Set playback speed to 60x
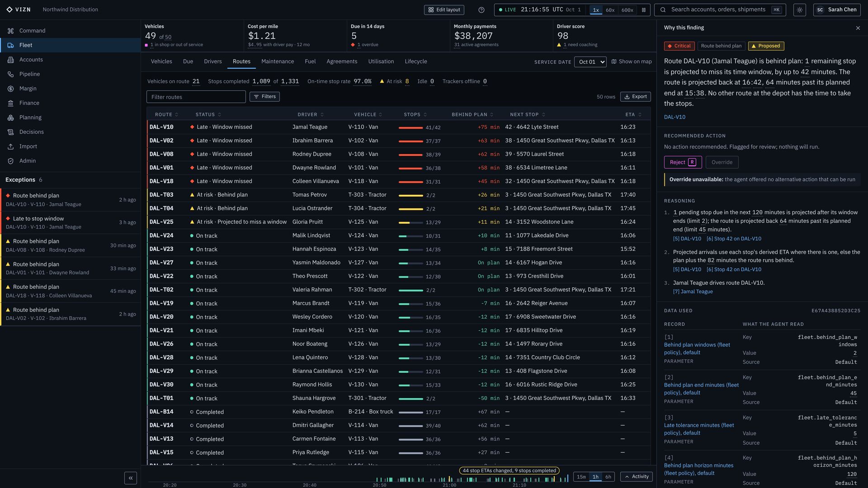The height and width of the screenshot is (488, 868). click(610, 10)
